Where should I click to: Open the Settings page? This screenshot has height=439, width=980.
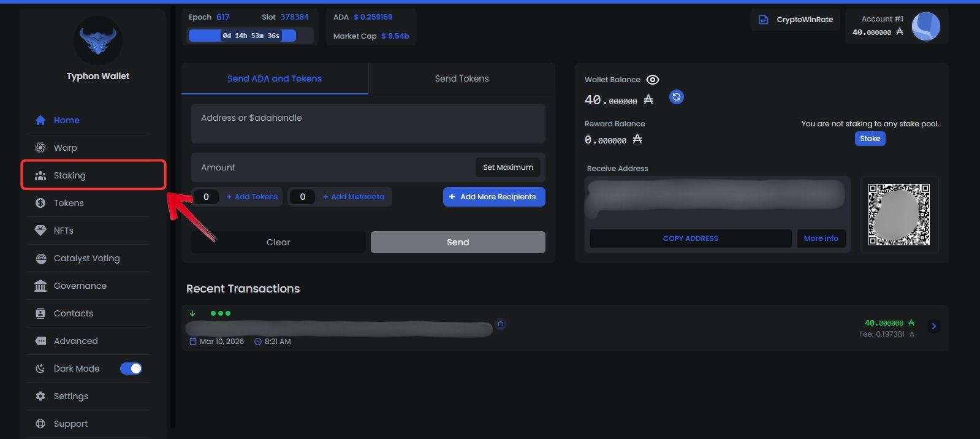tap(88, 396)
